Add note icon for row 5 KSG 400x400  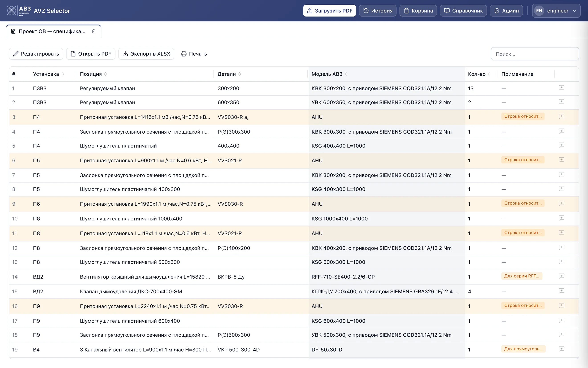click(561, 145)
